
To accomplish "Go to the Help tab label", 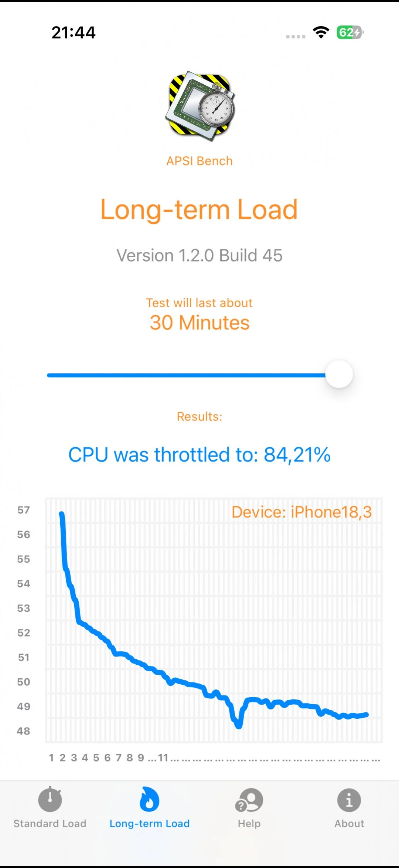I will click(249, 824).
